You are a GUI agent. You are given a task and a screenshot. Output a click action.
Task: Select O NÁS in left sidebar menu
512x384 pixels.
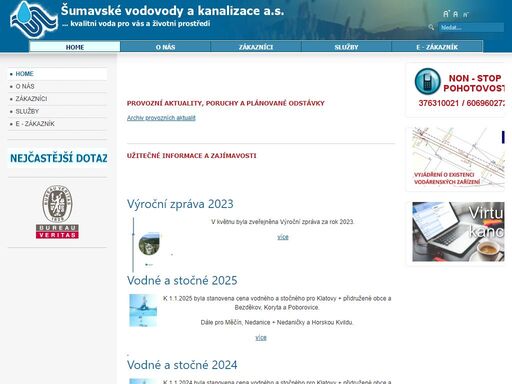pos(58,86)
